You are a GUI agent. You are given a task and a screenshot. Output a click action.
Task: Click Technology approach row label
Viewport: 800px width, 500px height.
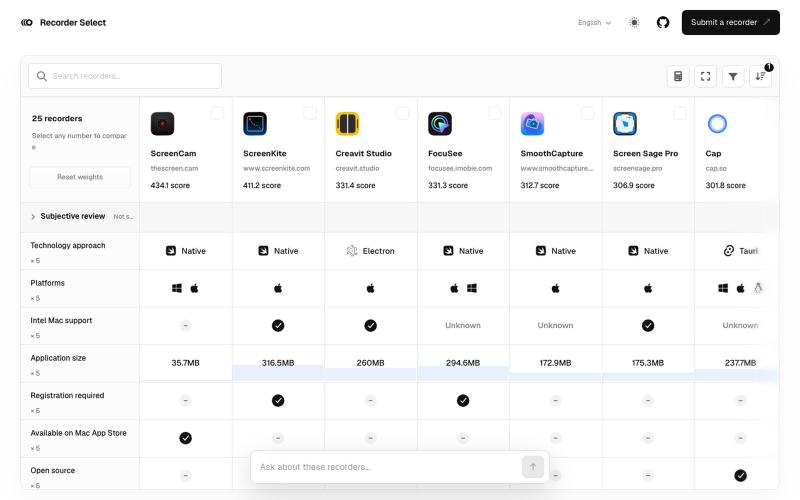tap(68, 245)
